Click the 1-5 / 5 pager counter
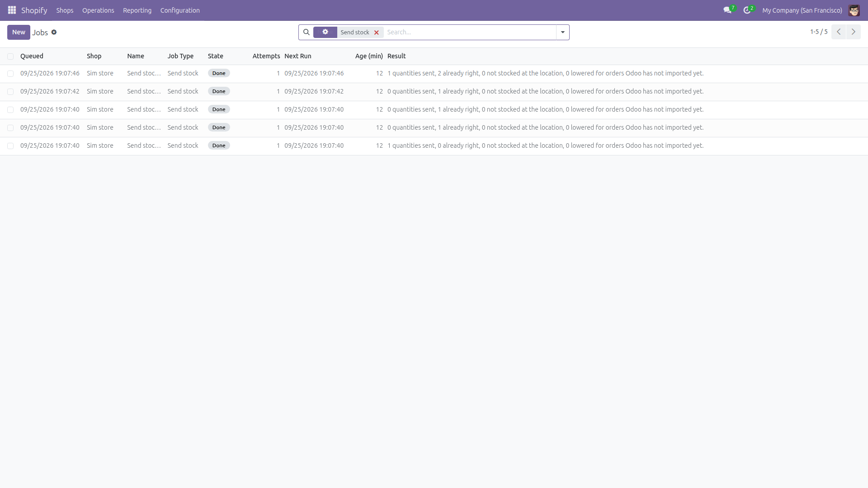Screen dimensions: 868x488 point(819,32)
